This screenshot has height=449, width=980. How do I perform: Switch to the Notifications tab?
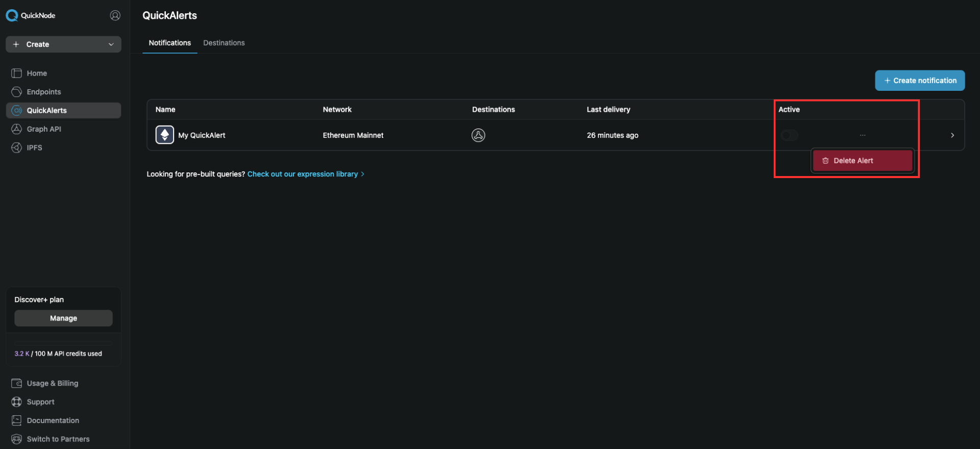[x=170, y=43]
